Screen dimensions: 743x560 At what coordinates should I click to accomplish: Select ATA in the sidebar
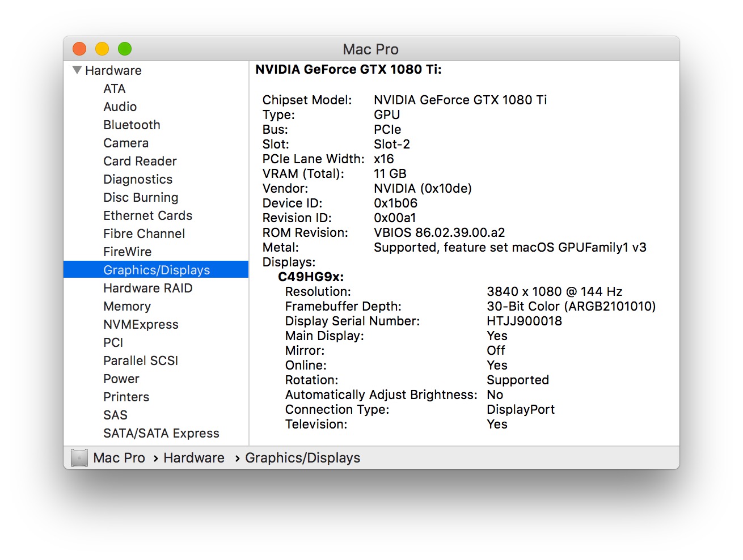click(115, 89)
